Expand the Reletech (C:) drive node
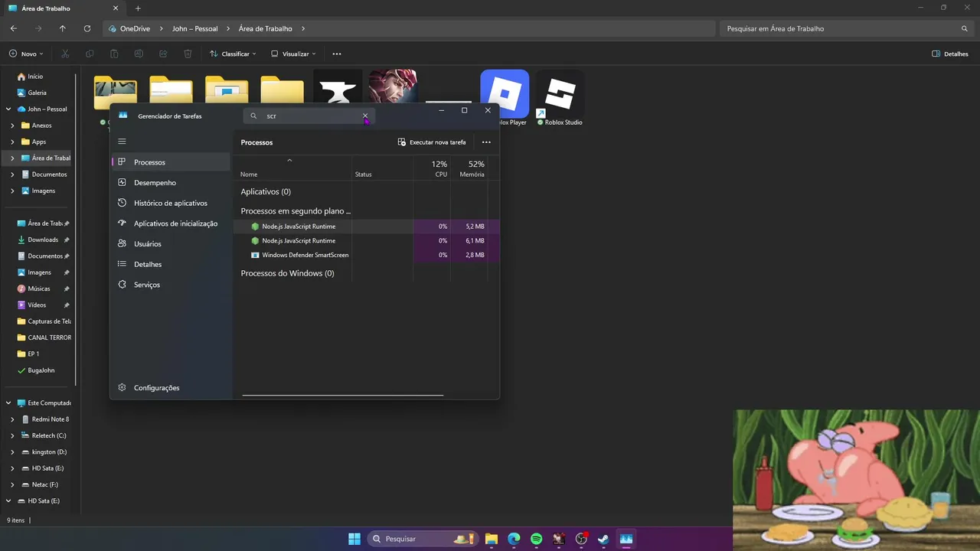 [x=12, y=435]
